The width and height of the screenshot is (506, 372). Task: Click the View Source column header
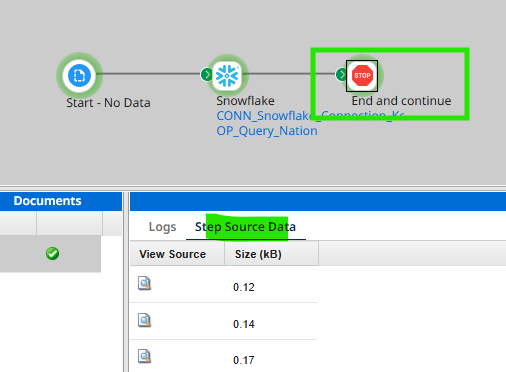pos(177,254)
